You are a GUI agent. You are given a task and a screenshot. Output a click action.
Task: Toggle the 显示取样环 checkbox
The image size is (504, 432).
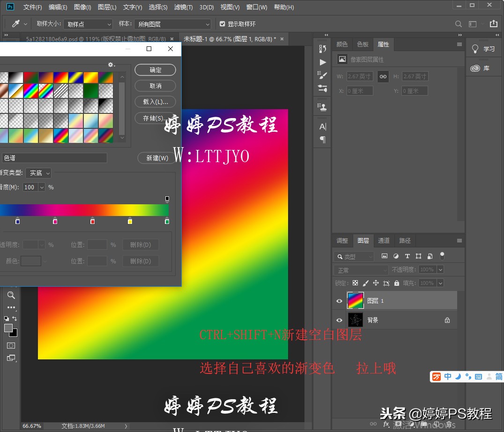click(x=222, y=24)
